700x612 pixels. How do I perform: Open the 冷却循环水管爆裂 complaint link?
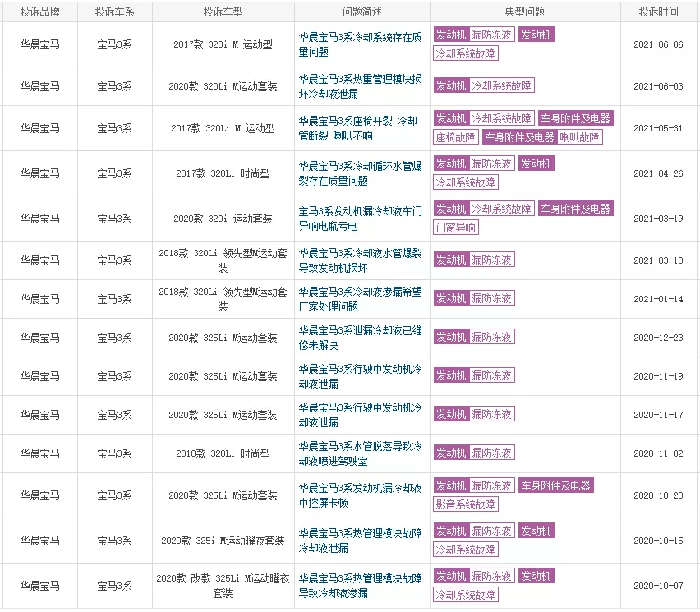(x=360, y=173)
